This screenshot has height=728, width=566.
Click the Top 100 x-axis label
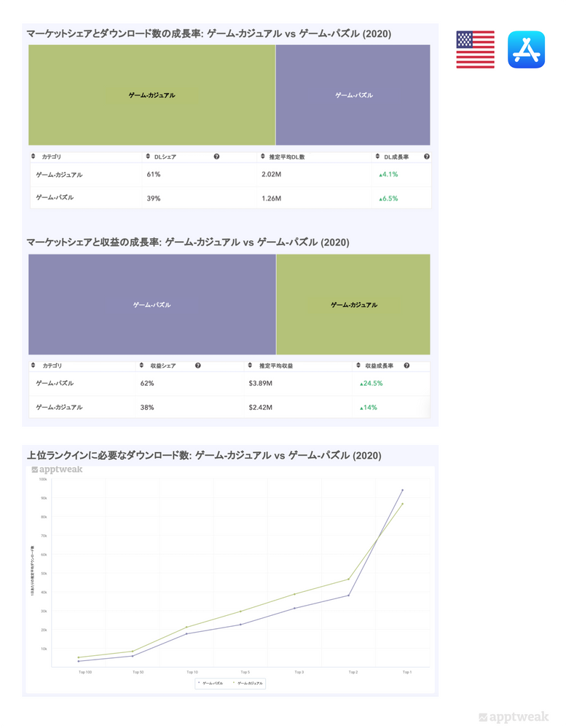[x=85, y=672]
